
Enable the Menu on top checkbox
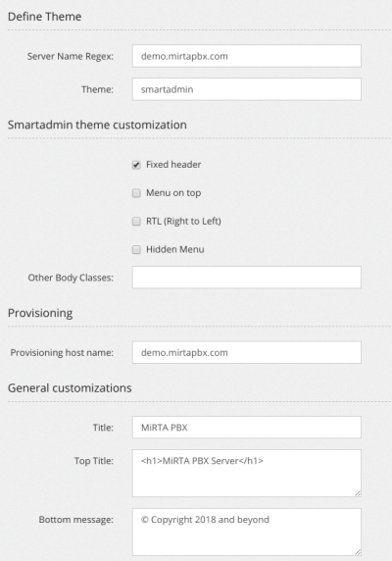(x=136, y=193)
